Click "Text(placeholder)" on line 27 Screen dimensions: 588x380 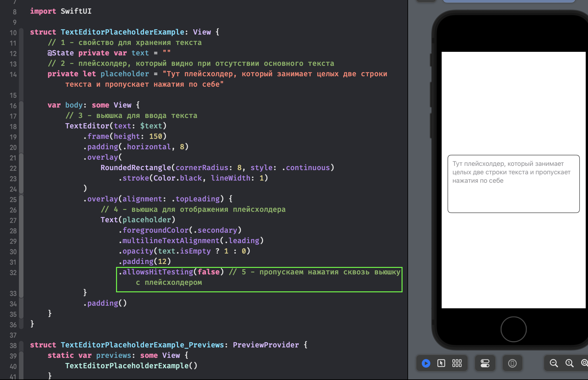138,220
